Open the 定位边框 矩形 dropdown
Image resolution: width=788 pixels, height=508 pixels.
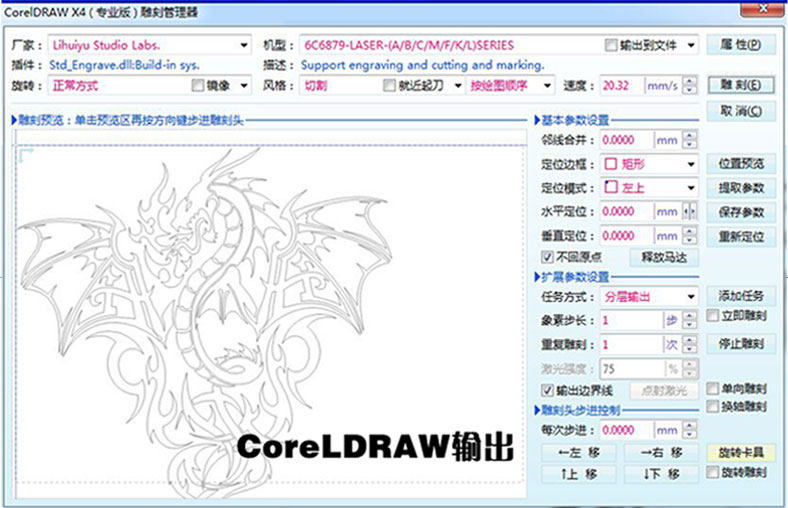click(x=691, y=164)
